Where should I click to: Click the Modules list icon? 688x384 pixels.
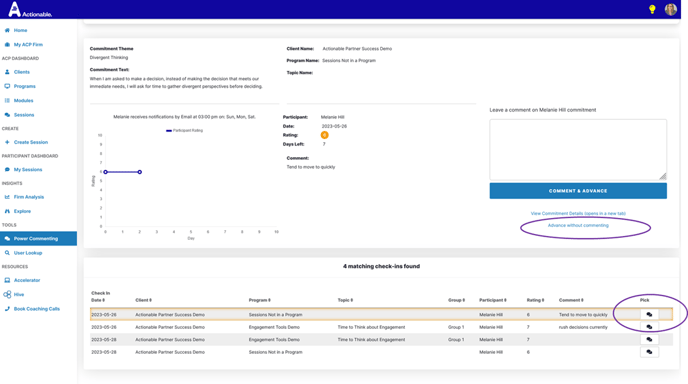point(7,100)
